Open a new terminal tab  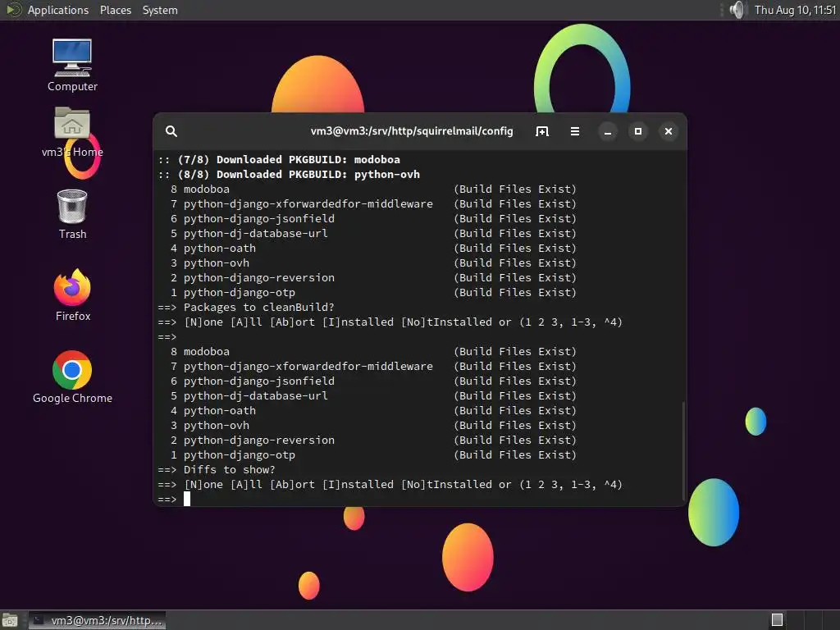pyautogui.click(x=542, y=131)
